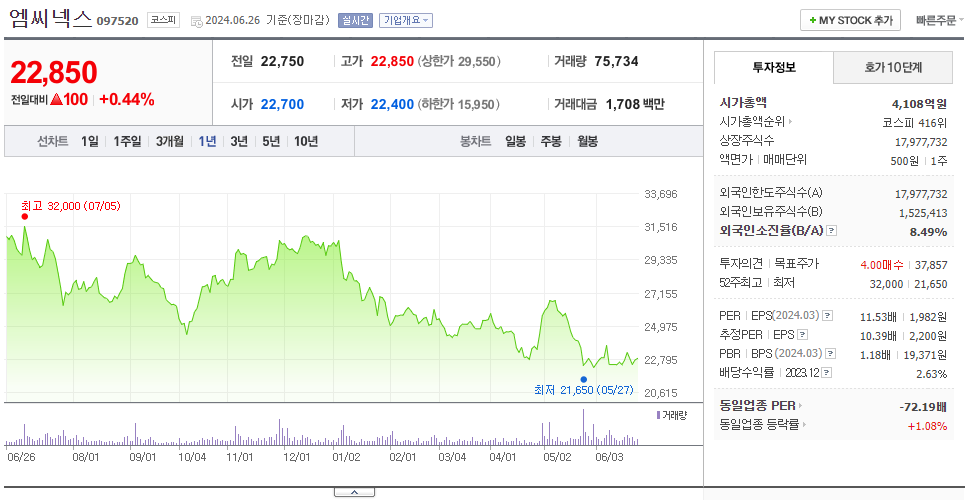This screenshot has height=500, width=968.
Task: Show the 일봉 candlestick chart
Action: [515, 141]
